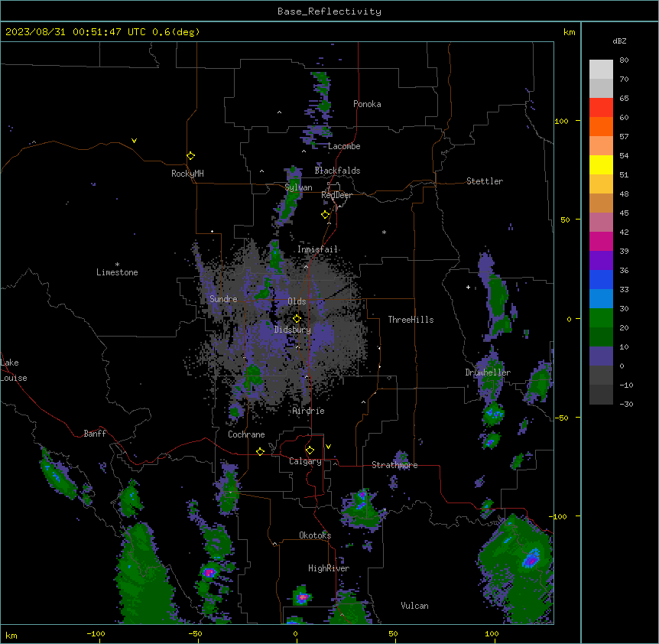Click the Didsbury town label
Image resolution: width=659 pixels, height=644 pixels.
pyautogui.click(x=293, y=330)
